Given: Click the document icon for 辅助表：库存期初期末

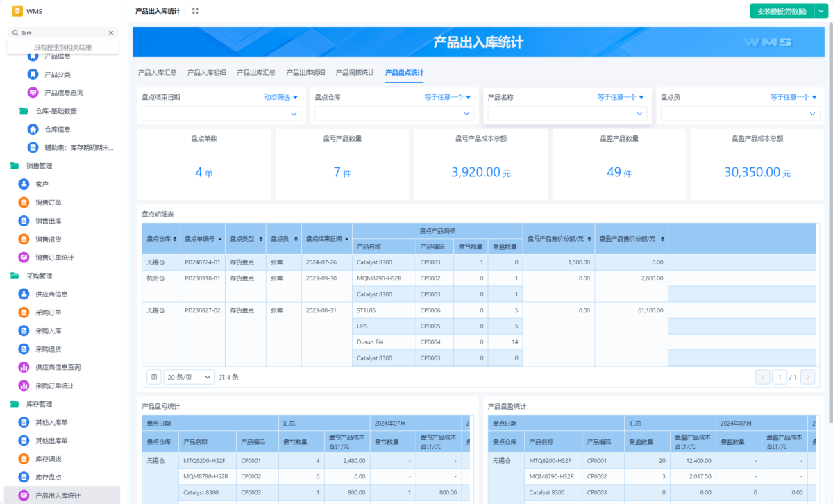Looking at the screenshot, I should pos(33,147).
